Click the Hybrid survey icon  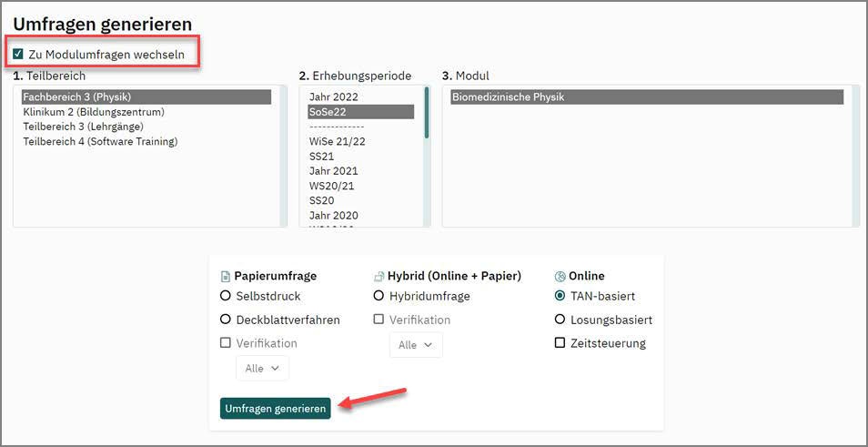[x=379, y=276]
